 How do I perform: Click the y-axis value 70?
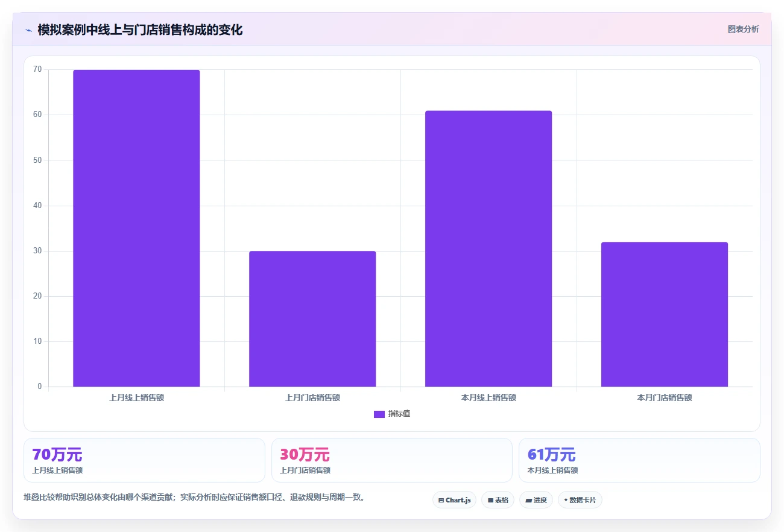37,69
